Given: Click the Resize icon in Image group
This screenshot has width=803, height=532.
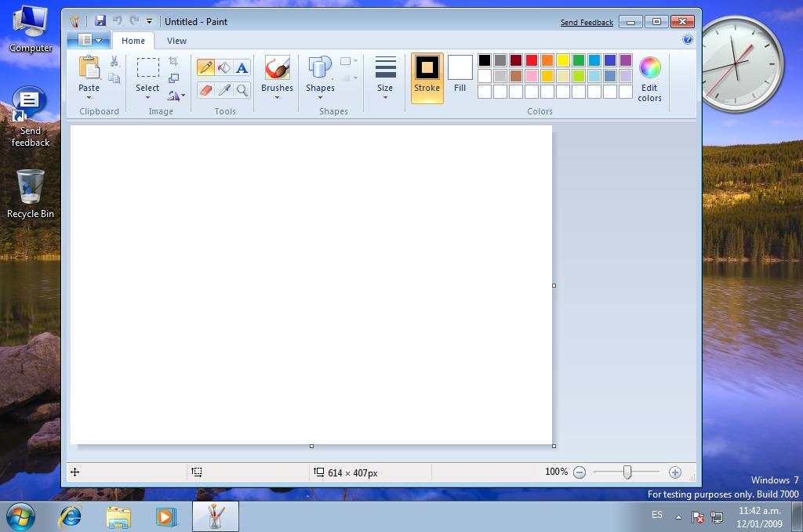Looking at the screenshot, I should point(174,78).
